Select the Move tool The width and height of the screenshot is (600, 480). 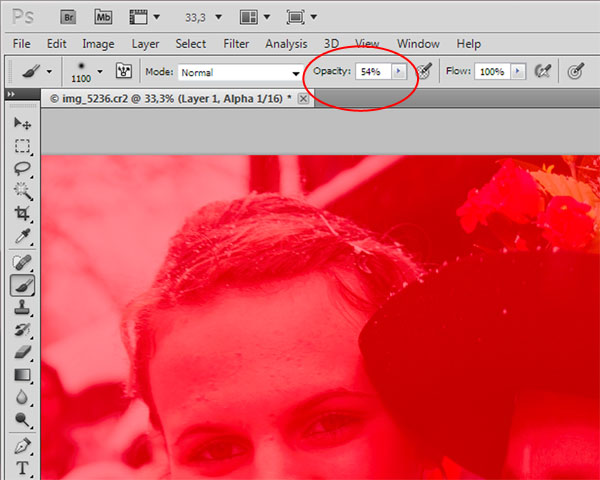(x=22, y=123)
